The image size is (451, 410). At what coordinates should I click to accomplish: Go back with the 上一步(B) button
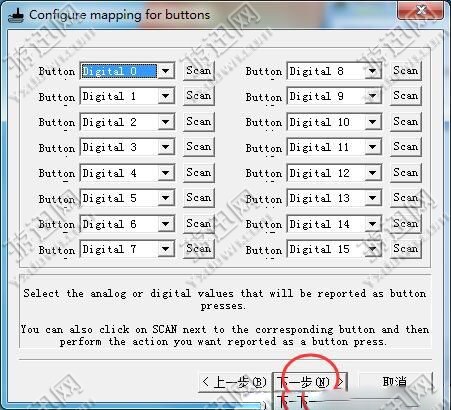coord(234,382)
